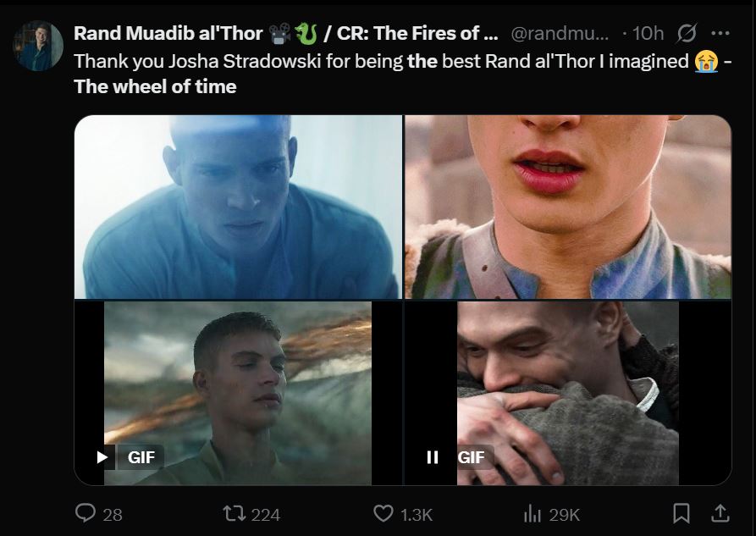
Task: View post analytics via the bar chart icon
Action: (x=533, y=513)
